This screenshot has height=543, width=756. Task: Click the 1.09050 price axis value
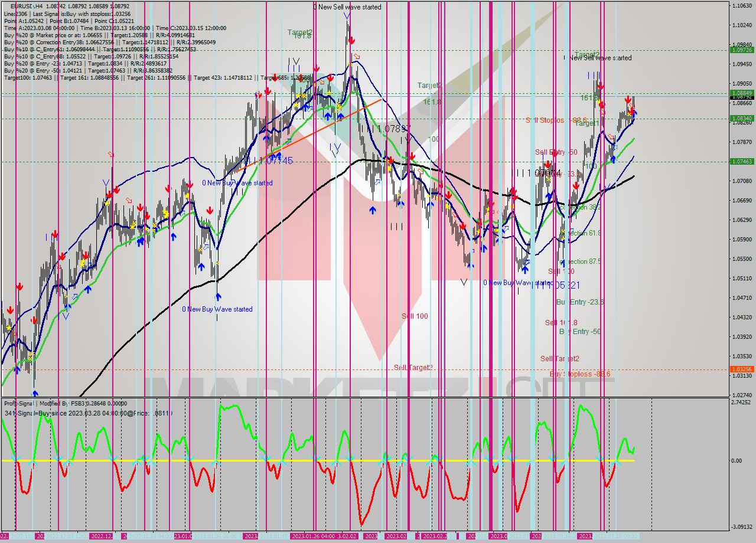coord(742,83)
